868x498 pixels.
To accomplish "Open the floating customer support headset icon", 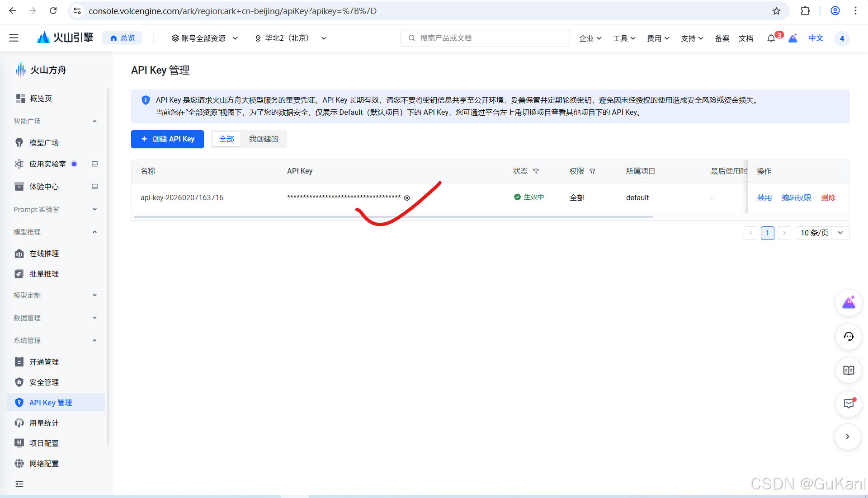I will [849, 337].
